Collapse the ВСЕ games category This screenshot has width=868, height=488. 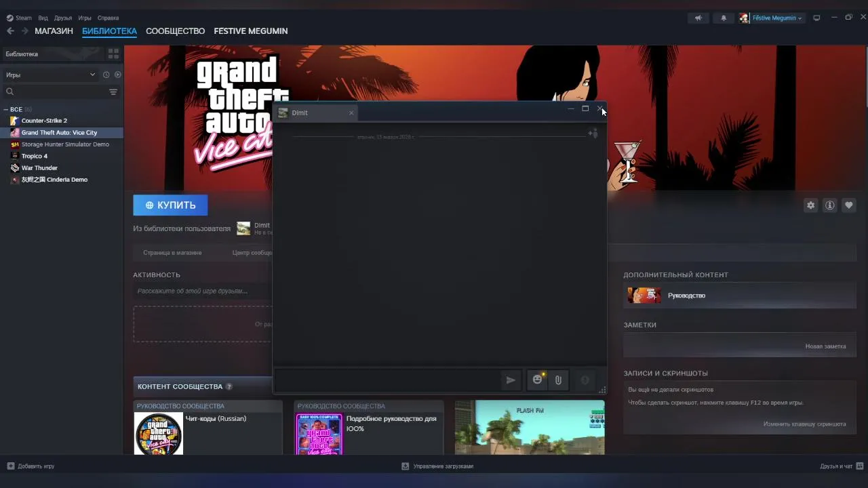(x=5, y=109)
